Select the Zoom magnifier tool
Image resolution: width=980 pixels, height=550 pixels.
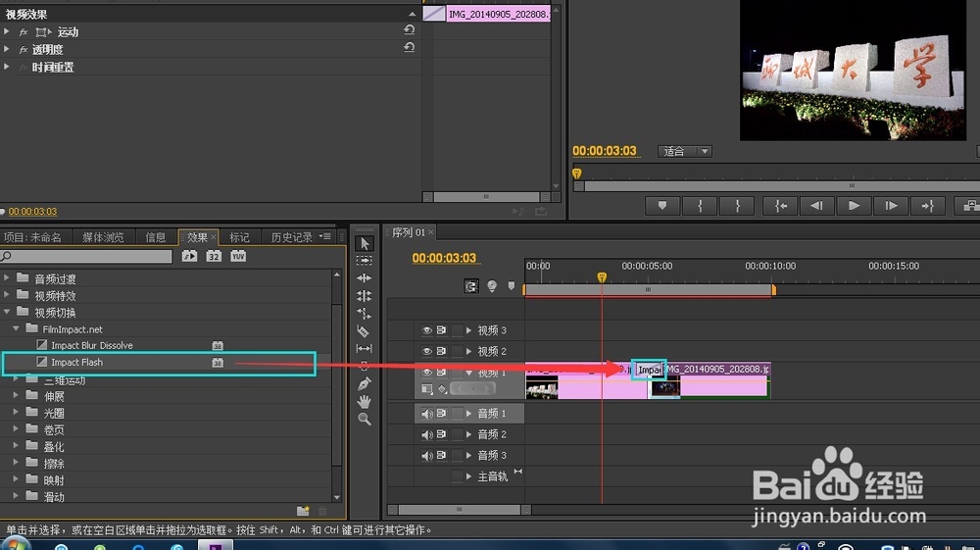click(x=364, y=420)
